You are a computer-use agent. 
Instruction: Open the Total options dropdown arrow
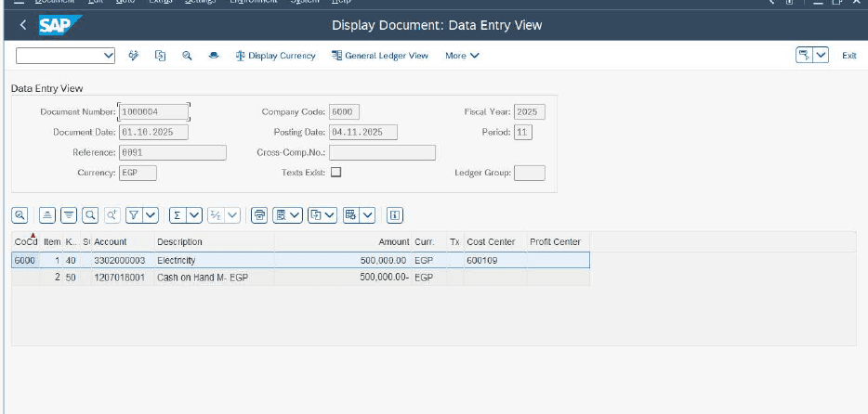[x=193, y=215]
